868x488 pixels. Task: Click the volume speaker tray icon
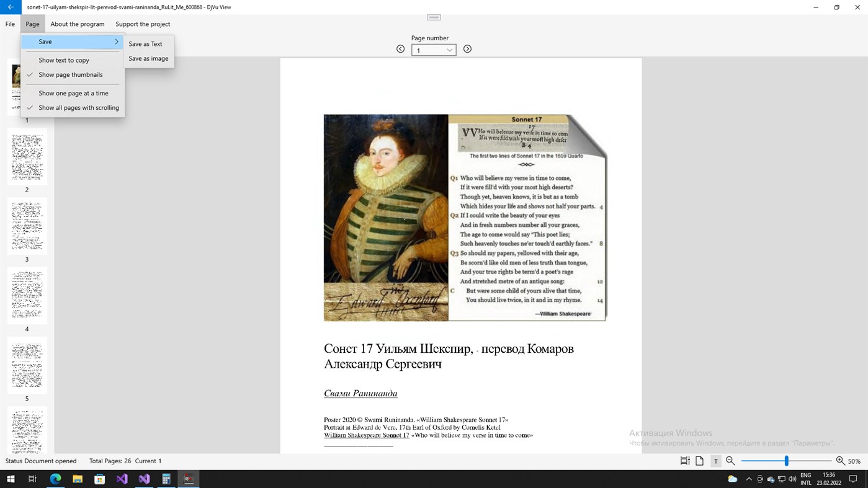coord(792,479)
